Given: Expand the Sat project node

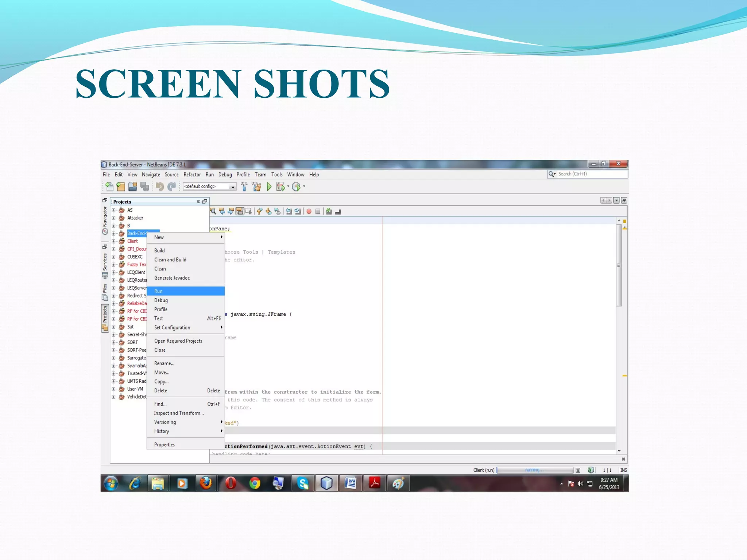Looking at the screenshot, I should click(x=113, y=327).
